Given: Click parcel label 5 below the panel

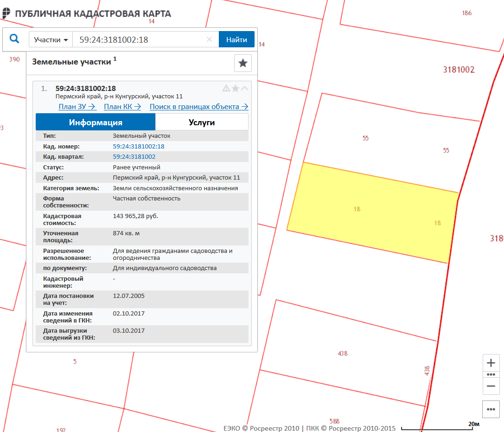Looking at the screenshot, I should pos(75,361).
